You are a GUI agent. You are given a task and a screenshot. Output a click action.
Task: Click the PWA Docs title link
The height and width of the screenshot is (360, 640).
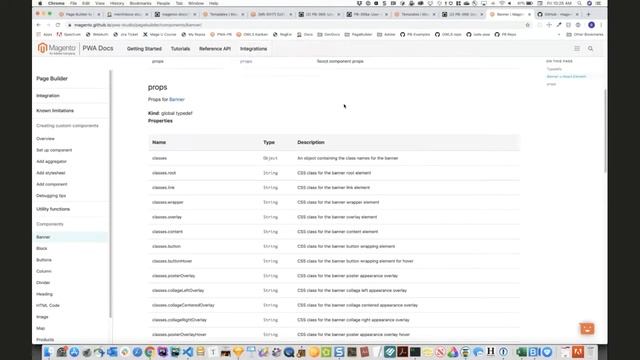click(98, 48)
